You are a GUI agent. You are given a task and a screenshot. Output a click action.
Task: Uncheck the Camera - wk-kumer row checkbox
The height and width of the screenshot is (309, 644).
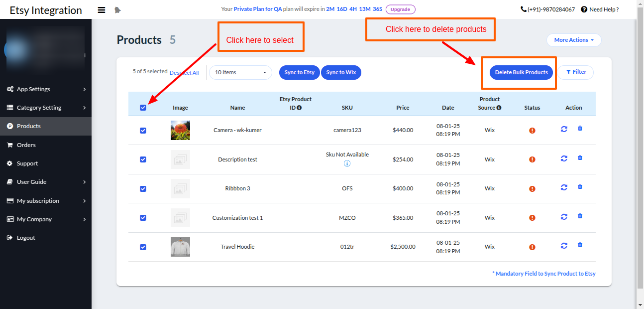143,131
